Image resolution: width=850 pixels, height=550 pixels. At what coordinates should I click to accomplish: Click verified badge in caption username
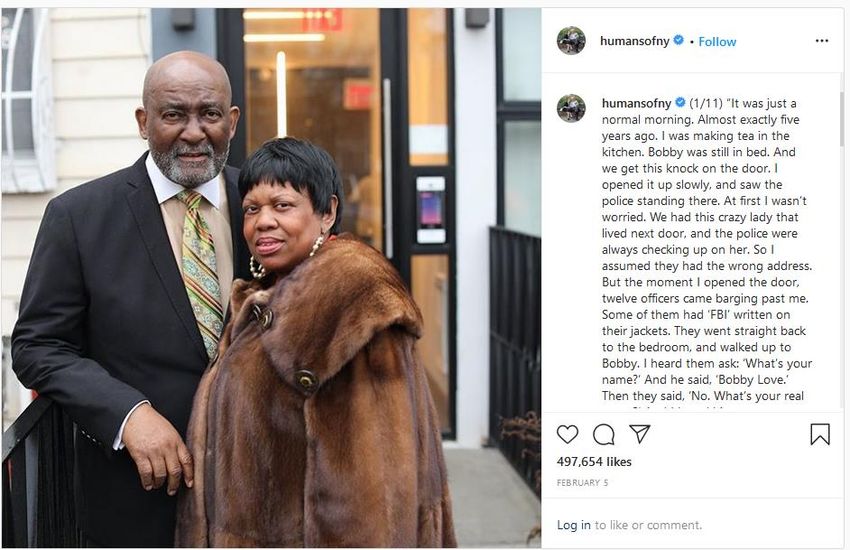tap(680, 102)
